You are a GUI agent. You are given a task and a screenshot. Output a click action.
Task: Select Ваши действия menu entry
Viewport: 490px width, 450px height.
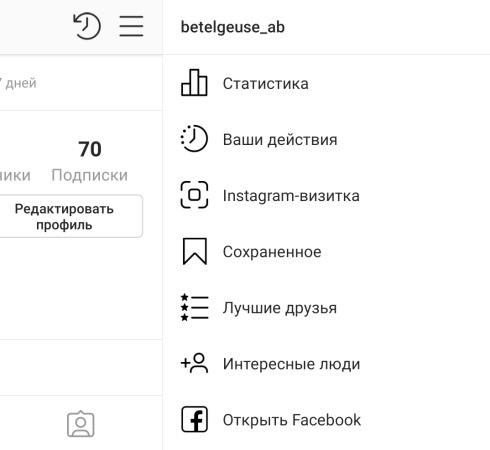pos(326,139)
